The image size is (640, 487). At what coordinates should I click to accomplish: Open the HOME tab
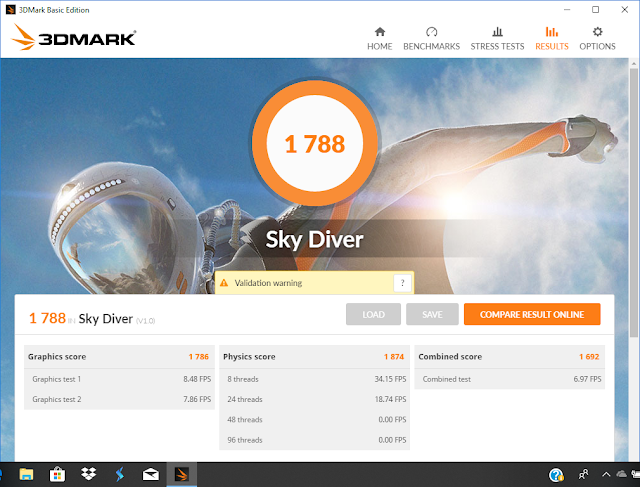(x=380, y=39)
